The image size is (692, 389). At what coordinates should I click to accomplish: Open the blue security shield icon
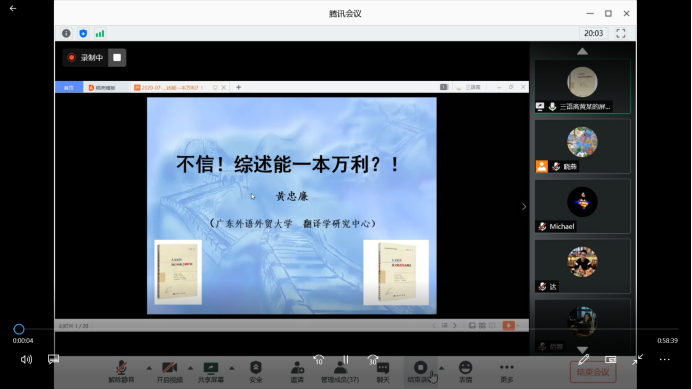coord(83,33)
